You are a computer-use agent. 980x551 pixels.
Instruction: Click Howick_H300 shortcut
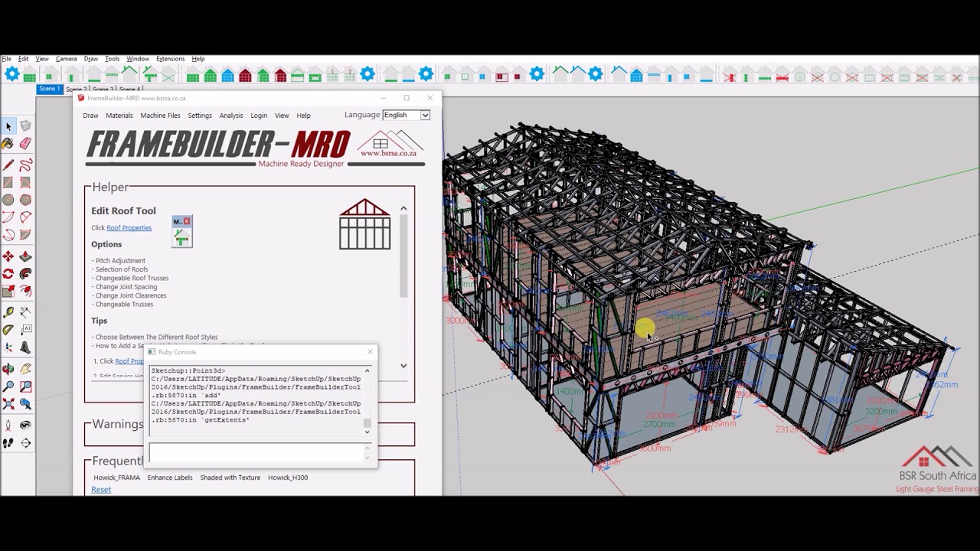(x=288, y=478)
